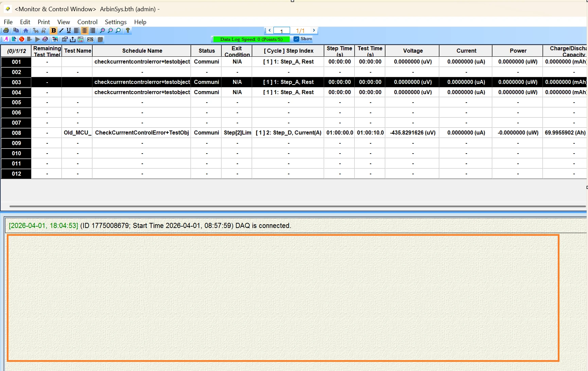Select the align center formatting button
The height and width of the screenshot is (371, 588).
point(84,31)
